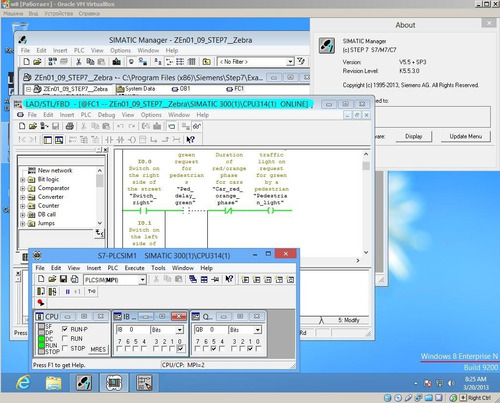This screenshot has height=403, width=500.
Task: Click the open folder icon in SIMATIC Manager toolbar
Action: 37,62
